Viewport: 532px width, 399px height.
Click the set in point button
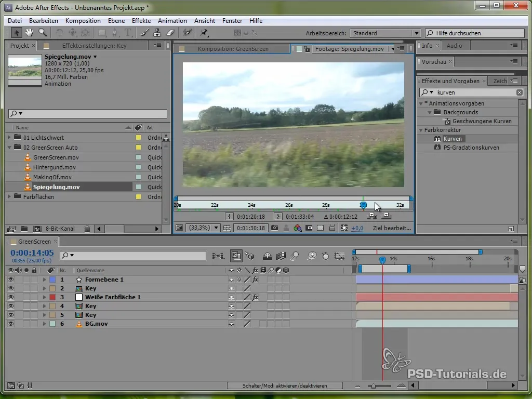pos(229,217)
